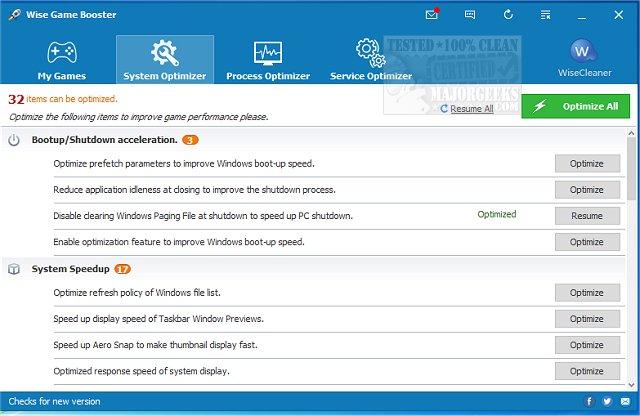Optimize response speed of system display
Screen dimensions: 640x416
[587, 371]
